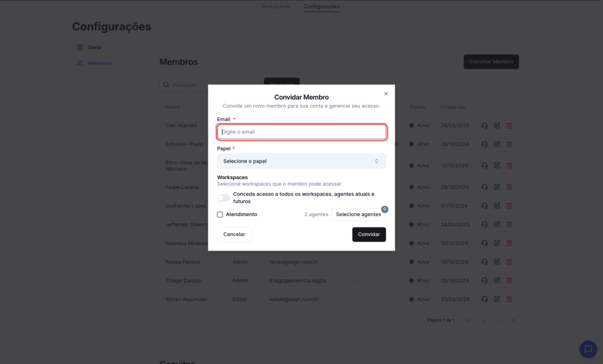603x364 pixels.
Task: Click edit icon for Thiago Damico row
Action: [497, 280]
